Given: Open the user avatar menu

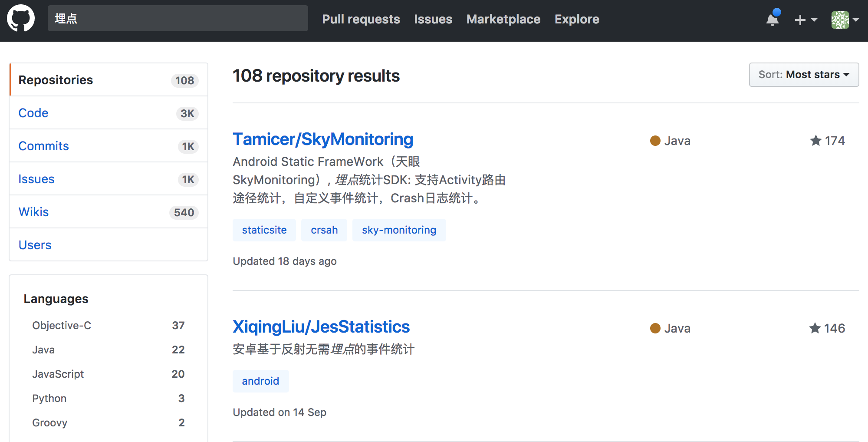Looking at the screenshot, I should pyautogui.click(x=845, y=20).
